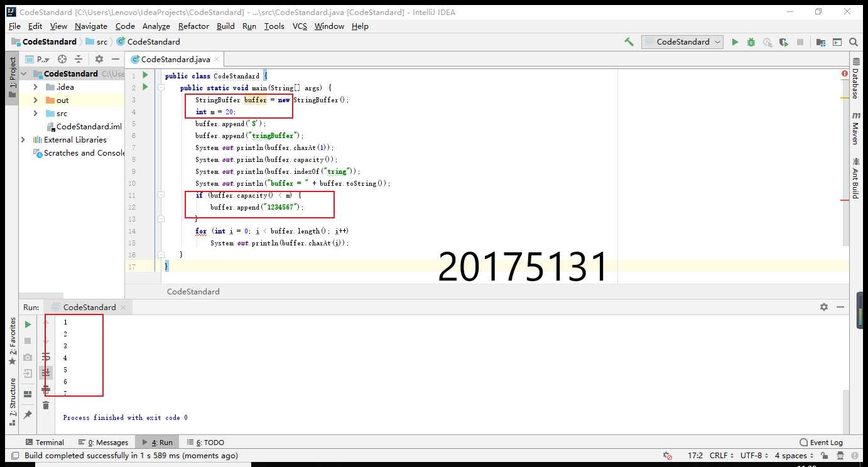Clear console output with trash icon
Image resolution: width=868 pixels, height=467 pixels.
pos(46,405)
